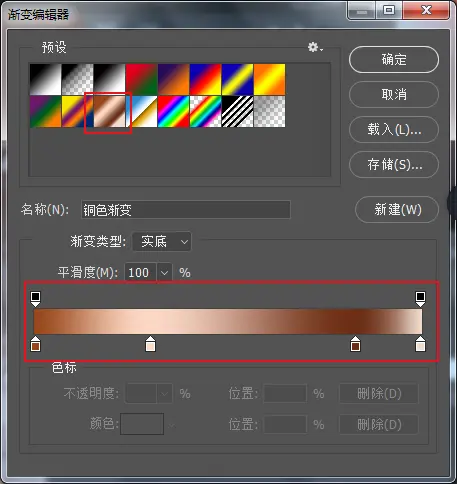Select the dark brown color stop
The width and height of the screenshot is (457, 484).
pyautogui.click(x=355, y=344)
